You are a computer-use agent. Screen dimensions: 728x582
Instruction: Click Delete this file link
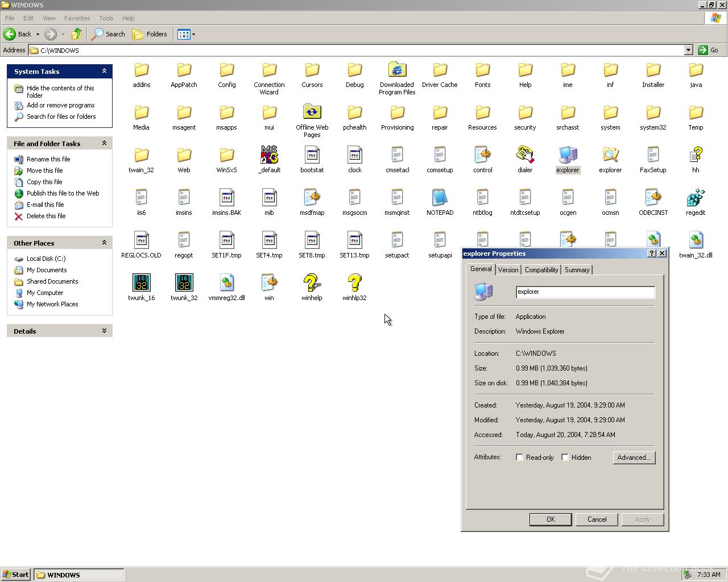[x=46, y=216]
